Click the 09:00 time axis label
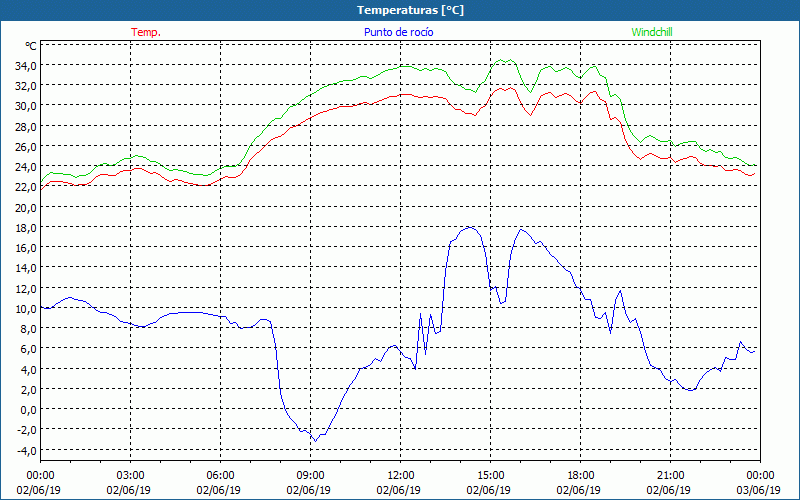Screen dimensions: 800x500 point(311,476)
